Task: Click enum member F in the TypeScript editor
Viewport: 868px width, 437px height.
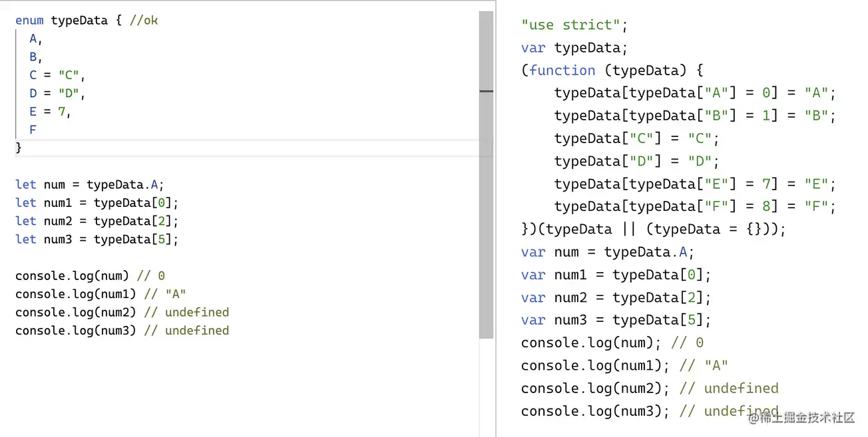Action: click(33, 130)
